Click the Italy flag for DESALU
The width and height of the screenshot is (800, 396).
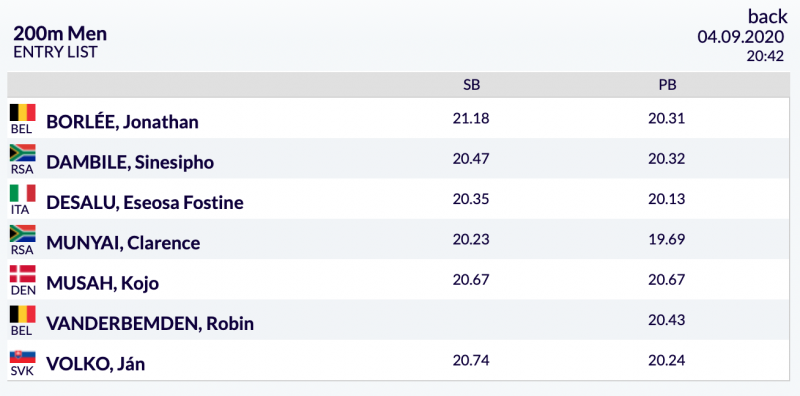click(x=22, y=193)
